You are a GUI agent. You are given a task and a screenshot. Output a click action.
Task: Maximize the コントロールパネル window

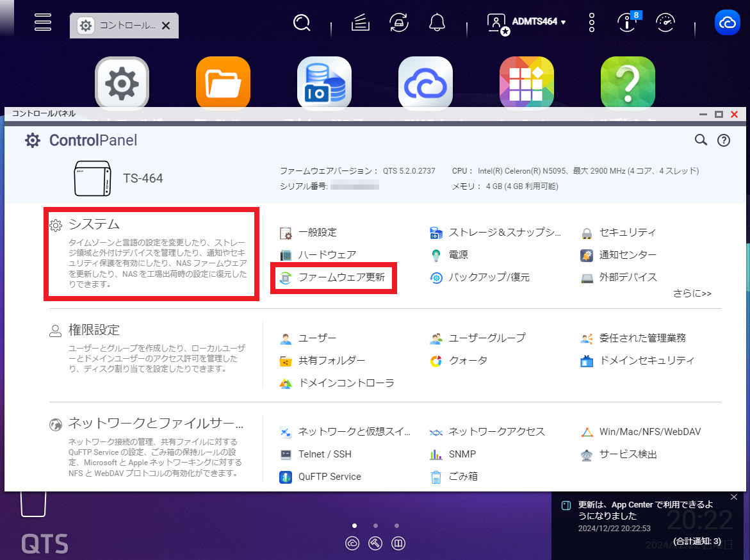(x=719, y=115)
